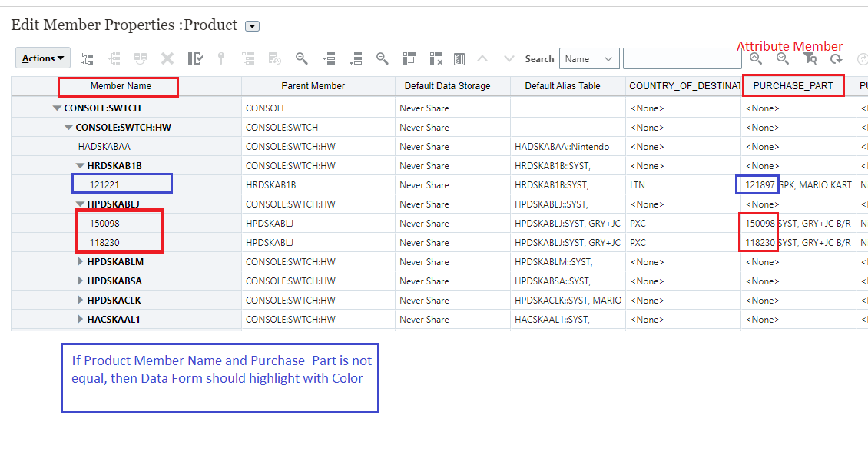This screenshot has width=868, height=455.
Task: Collapse the CONSOLE:SWTCH:HW branch
Action: click(68, 127)
